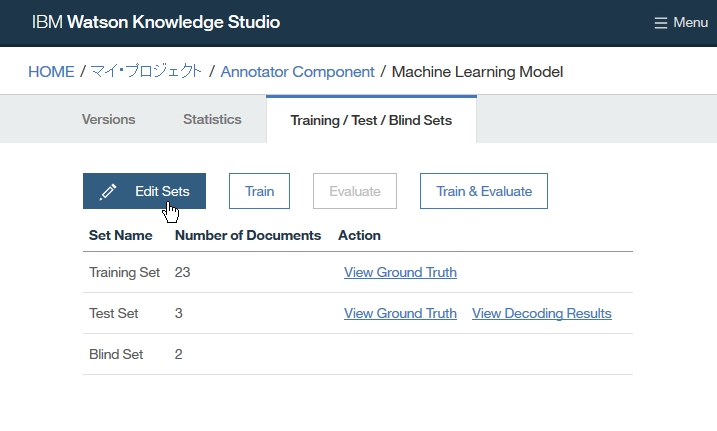Click the pencil icon on Edit Sets

point(108,192)
